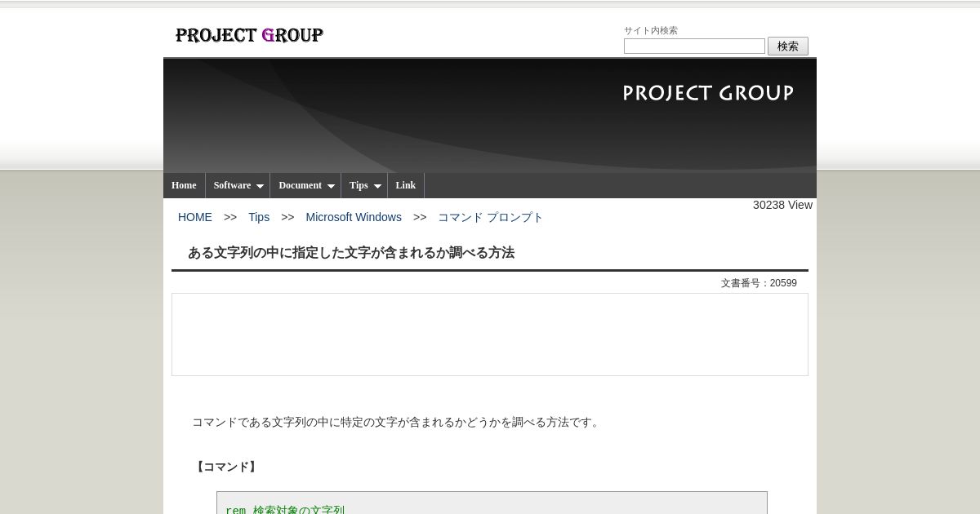Open the Link menu item
Image resolution: width=980 pixels, height=514 pixels.
[406, 185]
